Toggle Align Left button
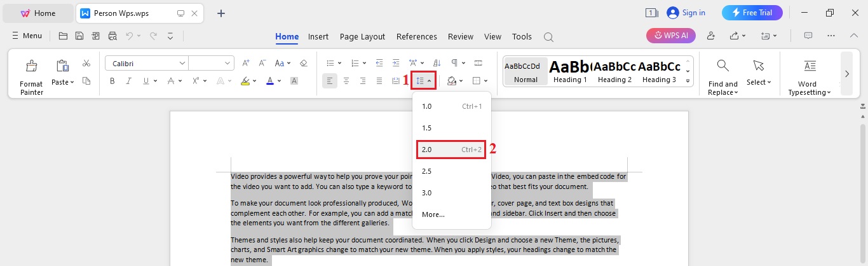This screenshot has height=266, width=868. (x=330, y=81)
